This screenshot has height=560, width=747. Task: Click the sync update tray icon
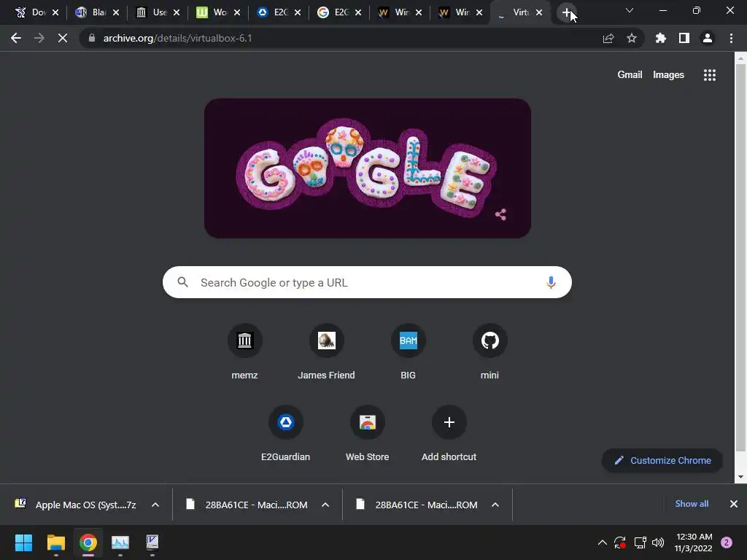(620, 542)
